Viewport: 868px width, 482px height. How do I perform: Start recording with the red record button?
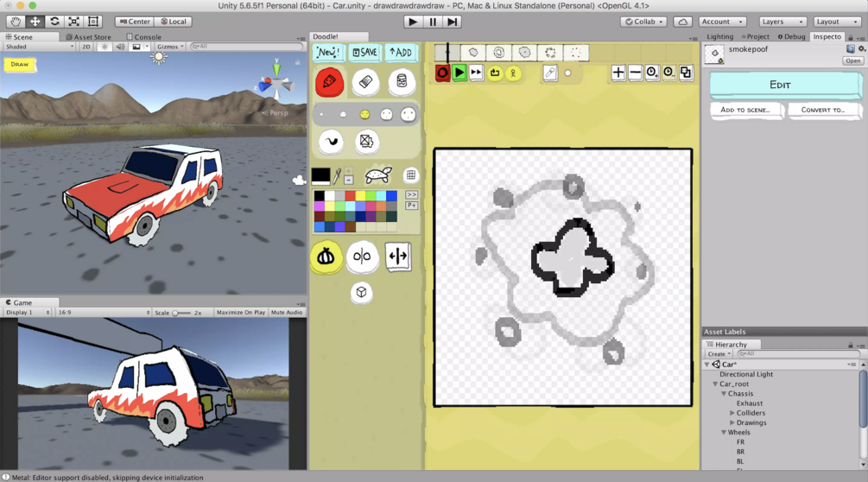[442, 73]
